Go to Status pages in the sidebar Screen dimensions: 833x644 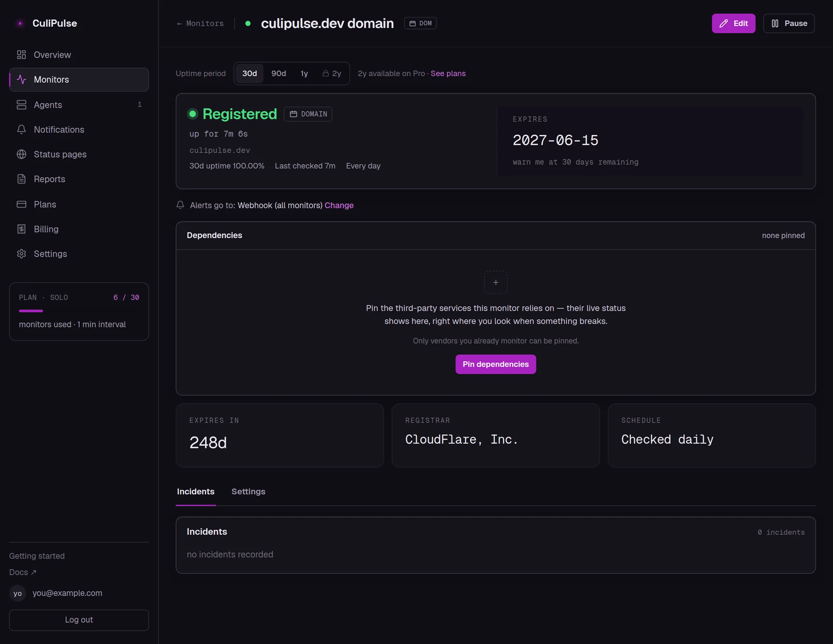pyautogui.click(x=79, y=154)
